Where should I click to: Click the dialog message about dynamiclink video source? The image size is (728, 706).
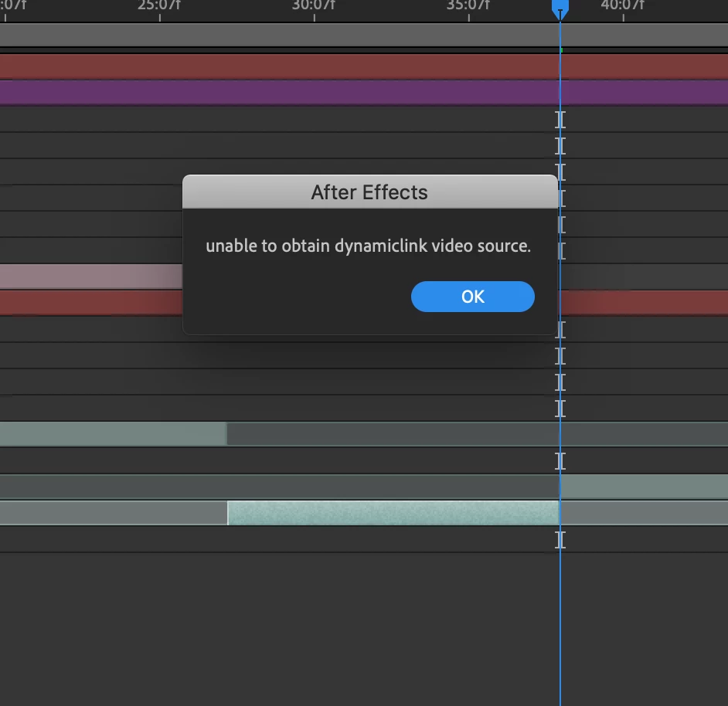(368, 246)
